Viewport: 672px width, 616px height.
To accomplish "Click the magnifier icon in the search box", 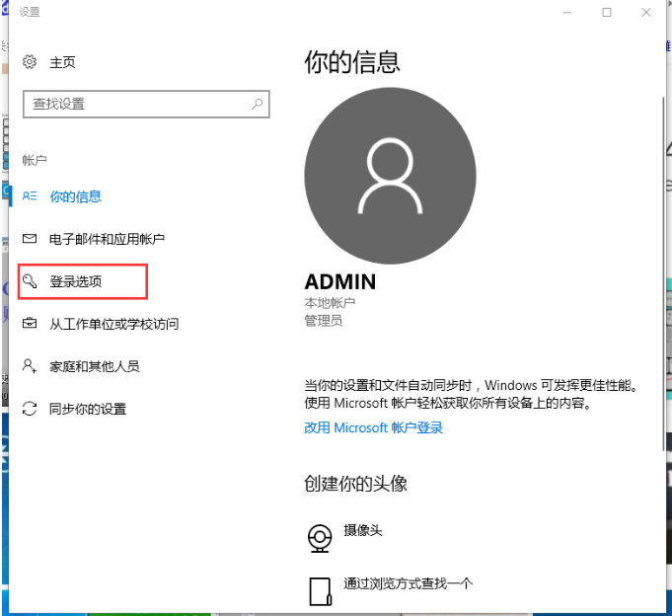I will pos(257,104).
